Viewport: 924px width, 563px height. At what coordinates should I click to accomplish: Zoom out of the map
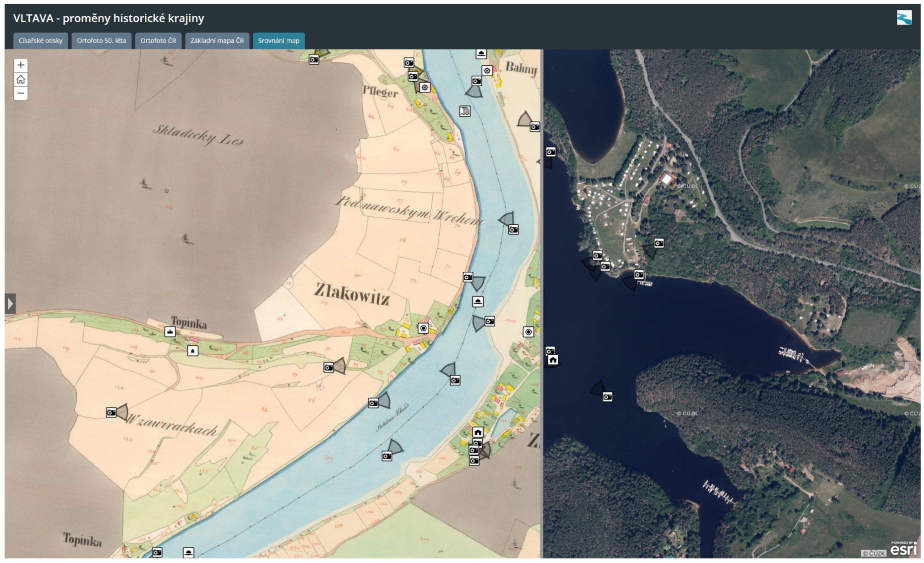coord(21,93)
